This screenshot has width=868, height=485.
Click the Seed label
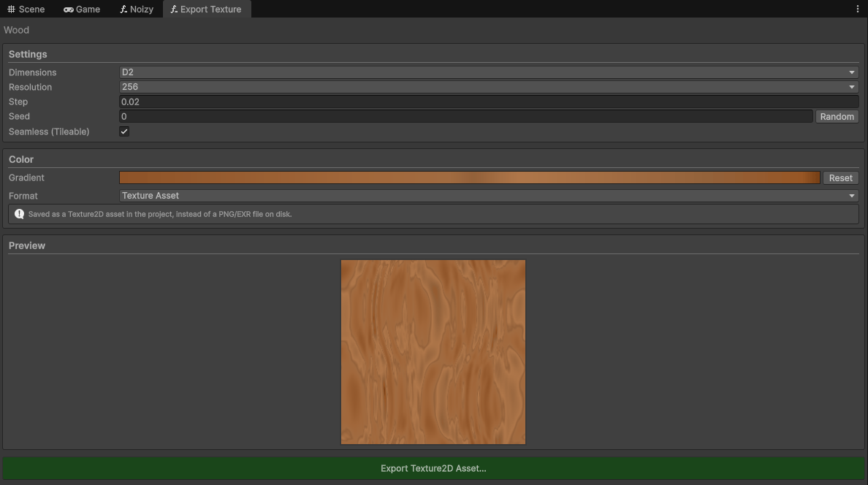(19, 116)
